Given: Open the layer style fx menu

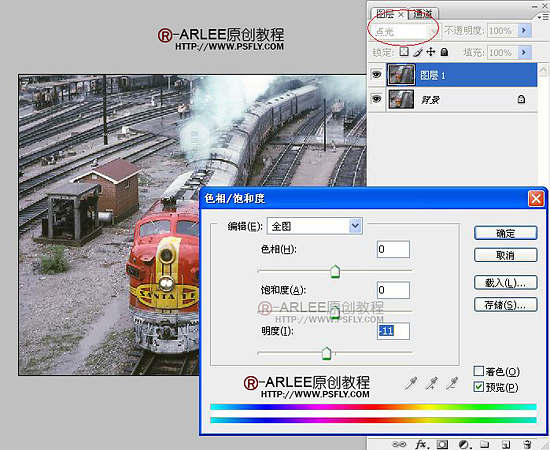Looking at the screenshot, I should 421,444.
